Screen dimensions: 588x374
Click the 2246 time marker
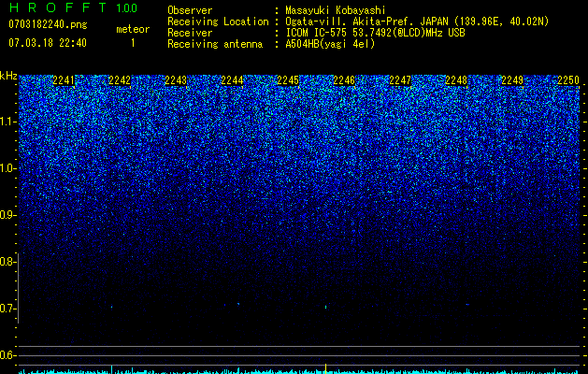pos(344,80)
